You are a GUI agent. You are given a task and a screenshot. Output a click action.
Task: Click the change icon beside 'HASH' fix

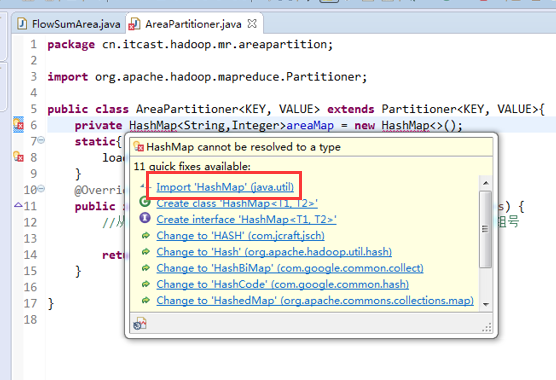(x=145, y=235)
